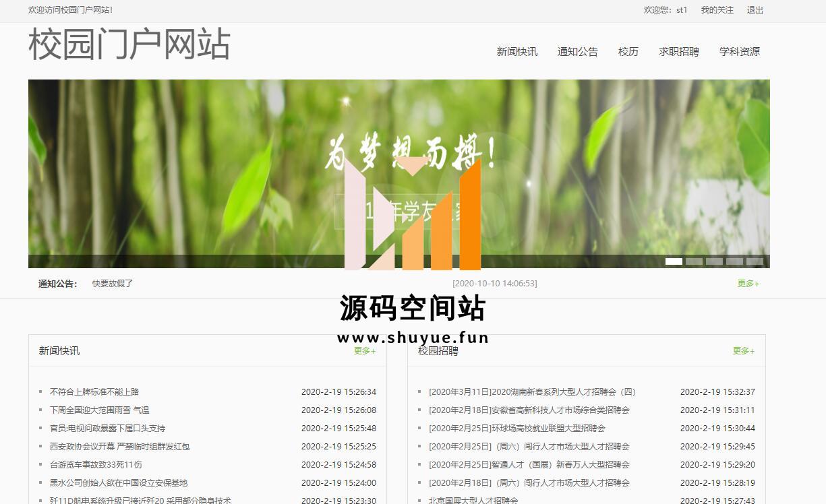Screen dimensions: 826x504
Task: Click the recruitment timestamp 2020-2-19 15:30:44
Action: tap(717, 428)
